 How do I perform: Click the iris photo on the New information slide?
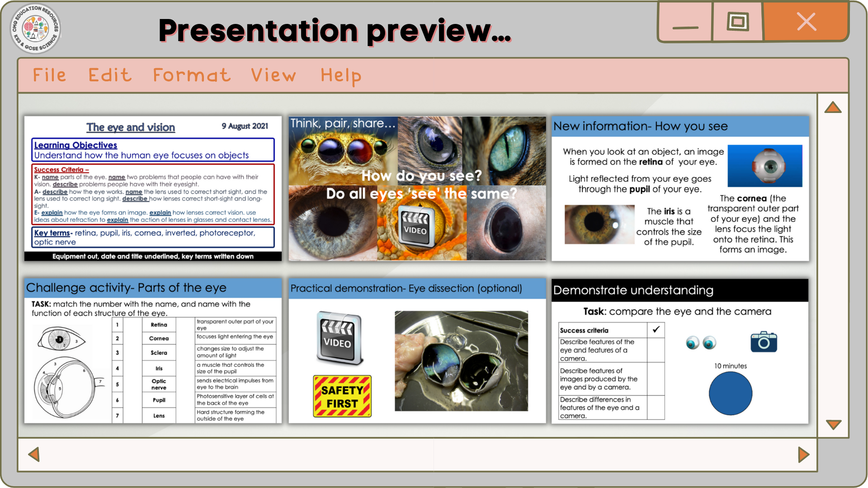coord(599,225)
